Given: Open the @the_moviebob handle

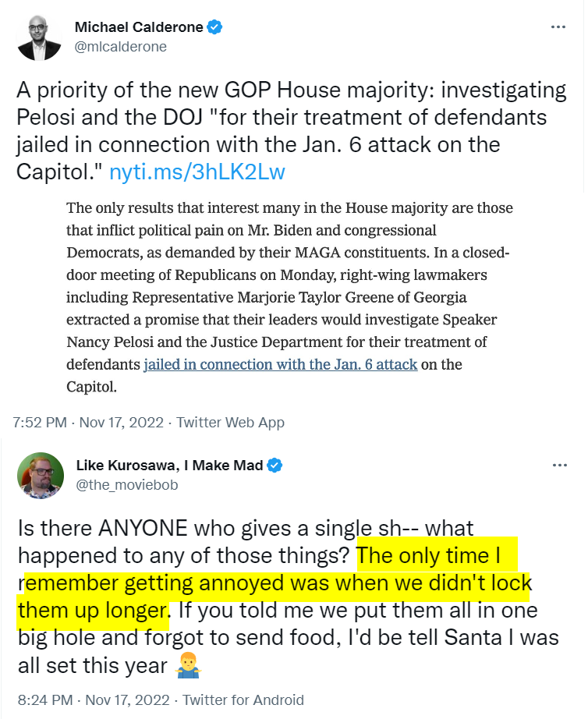Looking at the screenshot, I should 126,484.
